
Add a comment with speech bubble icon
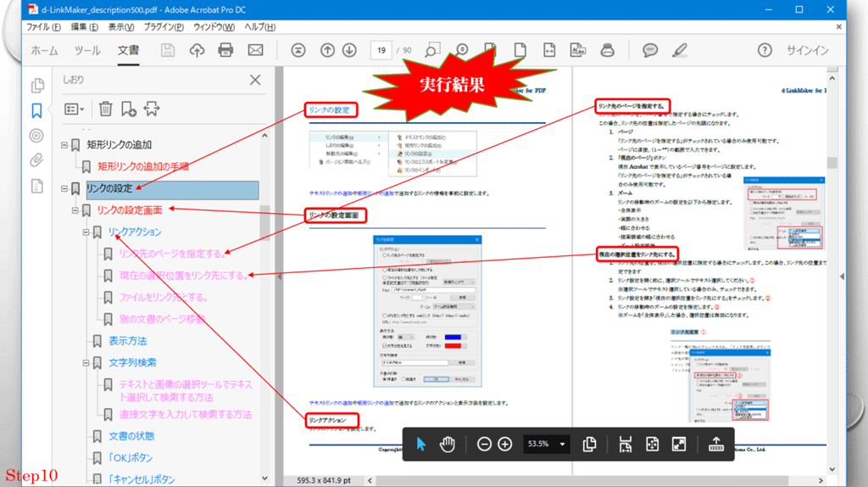pos(651,50)
